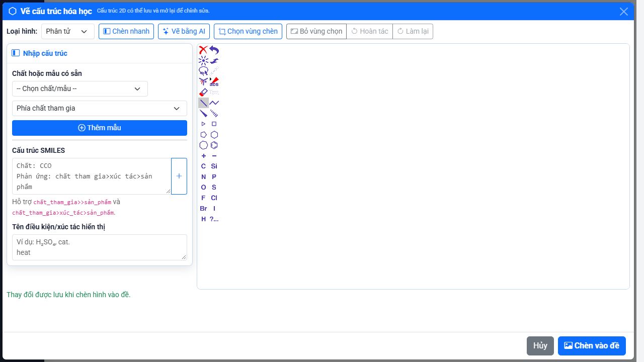The width and height of the screenshot is (644, 362).
Task: Select the wedge bond tool
Action: coord(203,114)
